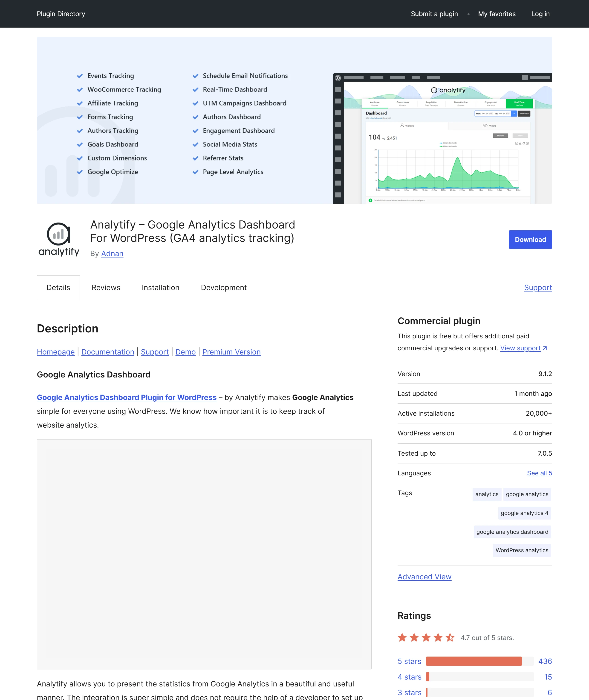The image size is (589, 700).
Task: Click the Analytify plugin logo icon
Action: coord(59,239)
